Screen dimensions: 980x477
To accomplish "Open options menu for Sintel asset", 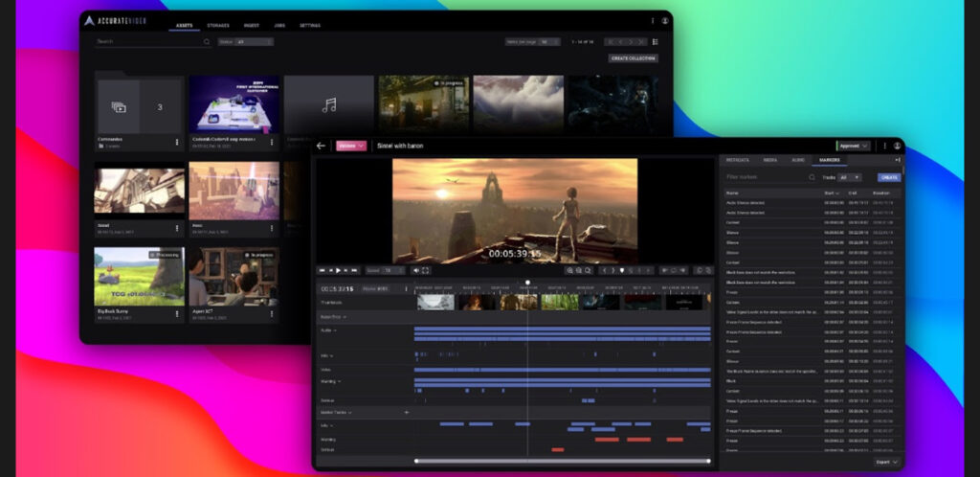I will coord(177,228).
